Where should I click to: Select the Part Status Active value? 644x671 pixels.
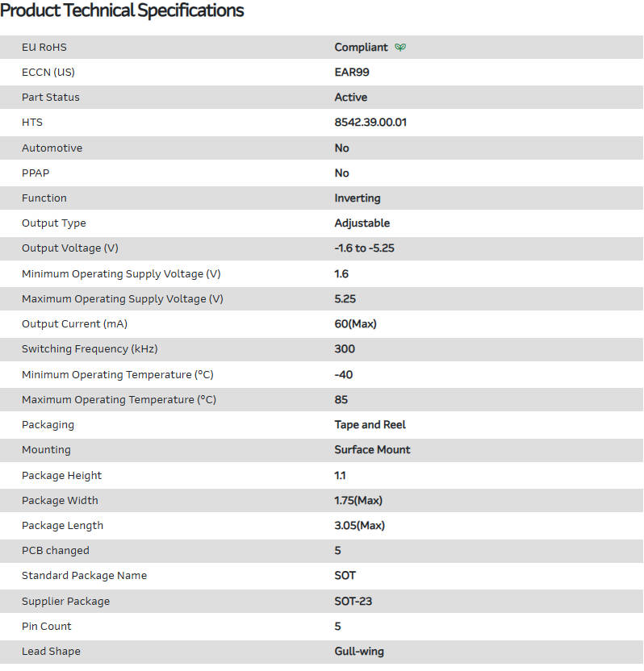pyautogui.click(x=350, y=98)
